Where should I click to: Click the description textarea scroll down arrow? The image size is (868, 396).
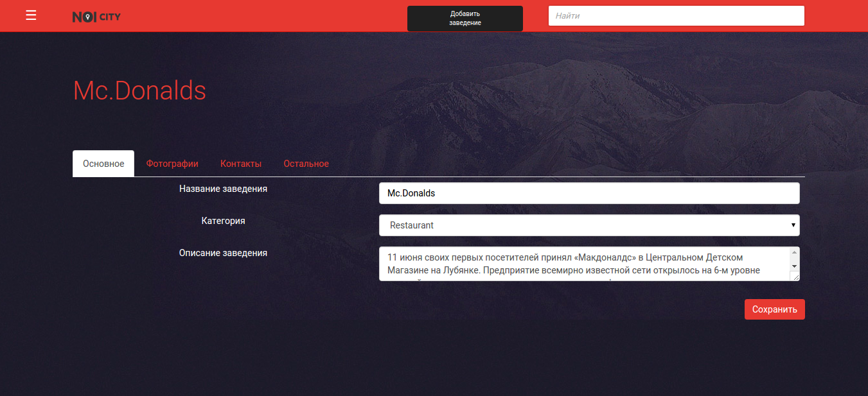pyautogui.click(x=795, y=266)
